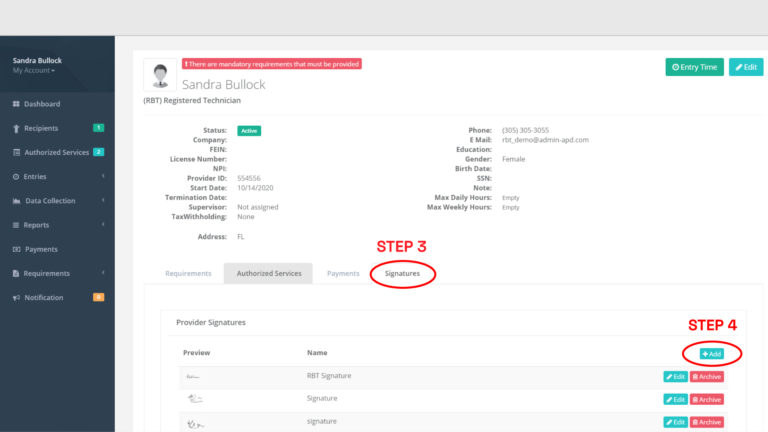Archive the lowercase signature row

tap(707, 422)
